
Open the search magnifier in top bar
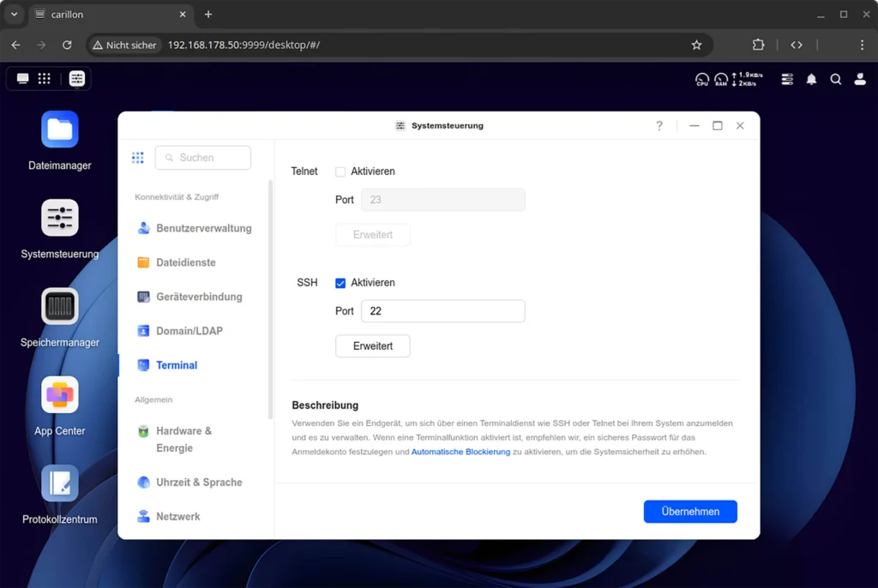[x=835, y=79]
